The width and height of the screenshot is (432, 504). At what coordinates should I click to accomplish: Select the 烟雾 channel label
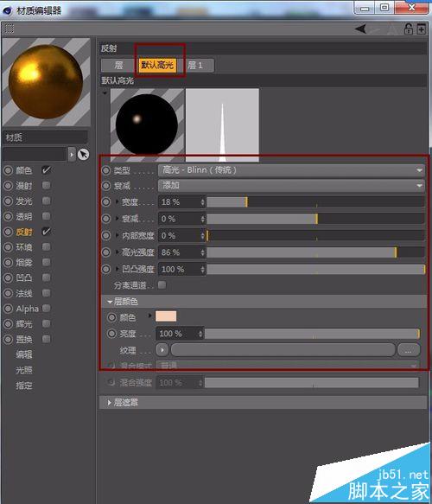click(x=24, y=262)
